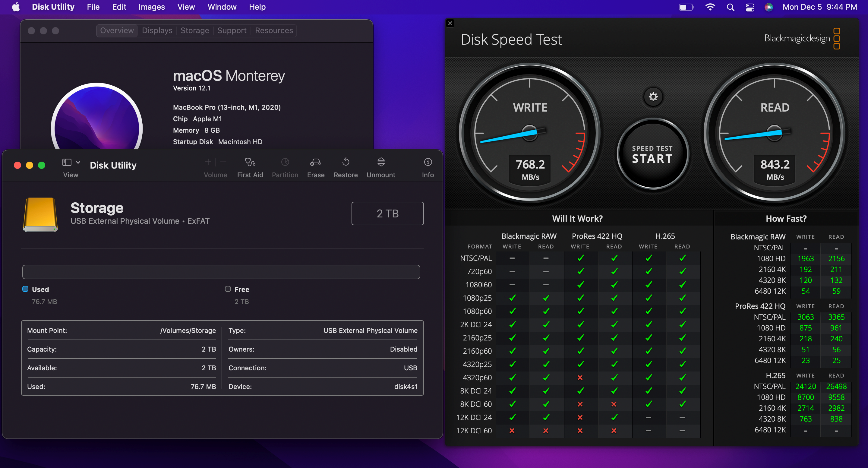Image resolution: width=868 pixels, height=468 pixels.
Task: Click the 8K DCI 60 format row label
Action: tap(476, 404)
